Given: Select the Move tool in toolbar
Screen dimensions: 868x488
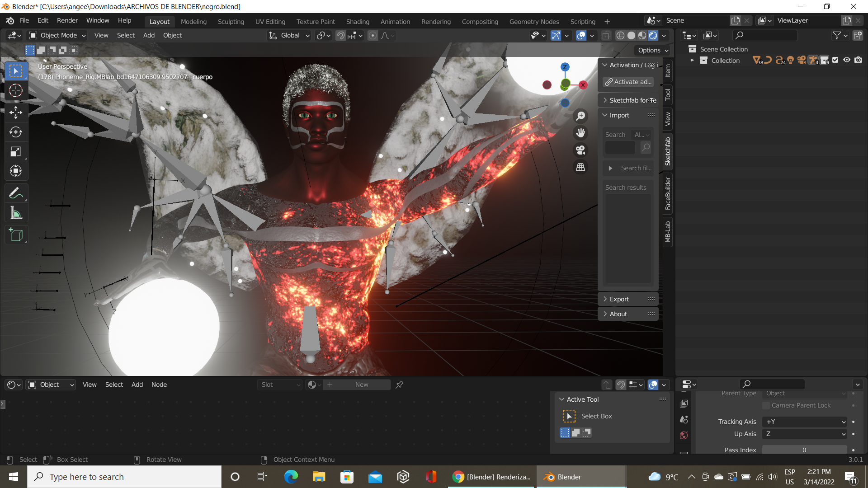Looking at the screenshot, I should [x=16, y=112].
